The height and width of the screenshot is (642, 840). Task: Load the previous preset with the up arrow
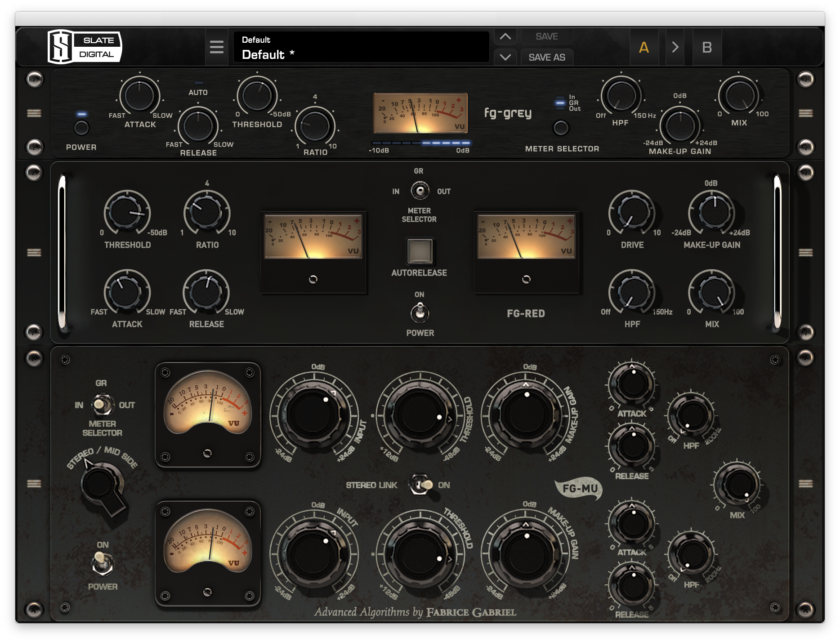[x=505, y=36]
